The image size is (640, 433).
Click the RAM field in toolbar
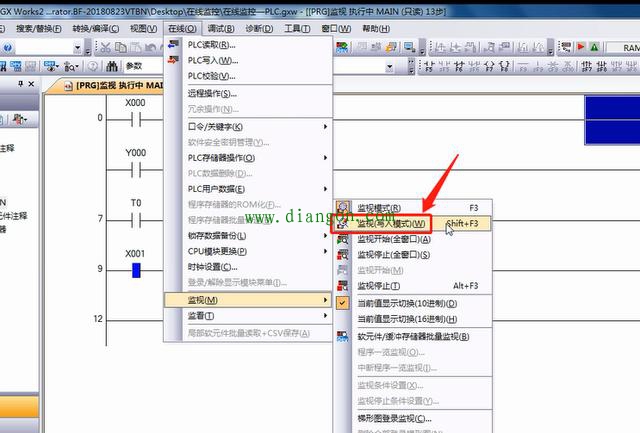tap(623, 48)
